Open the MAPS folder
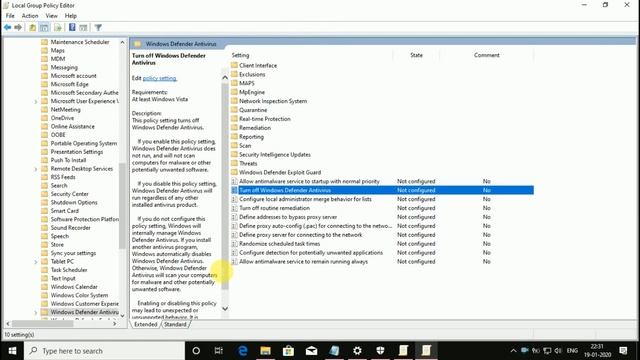Screen dimensions: 640x360 [243, 83]
